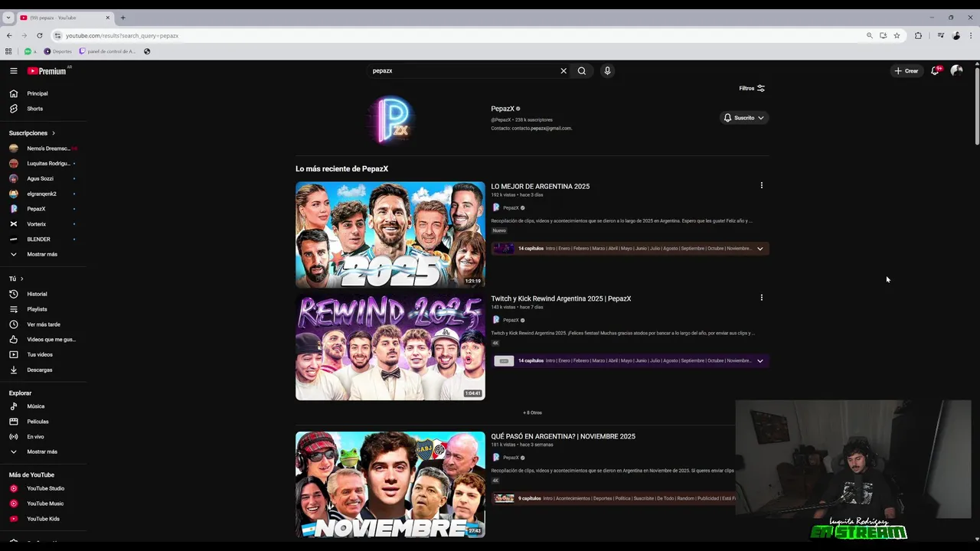The height and width of the screenshot is (551, 980).
Task: Open the YouTube account avatar menu
Action: [x=956, y=70]
